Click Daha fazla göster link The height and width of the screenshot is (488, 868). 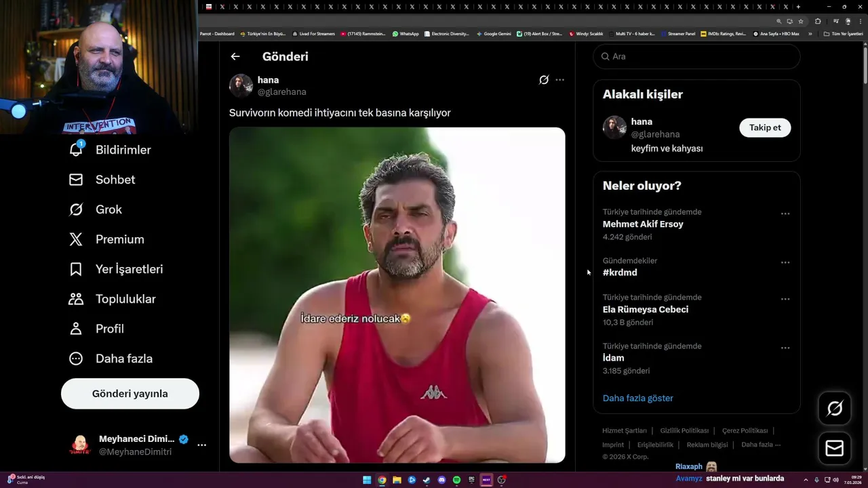pyautogui.click(x=638, y=399)
